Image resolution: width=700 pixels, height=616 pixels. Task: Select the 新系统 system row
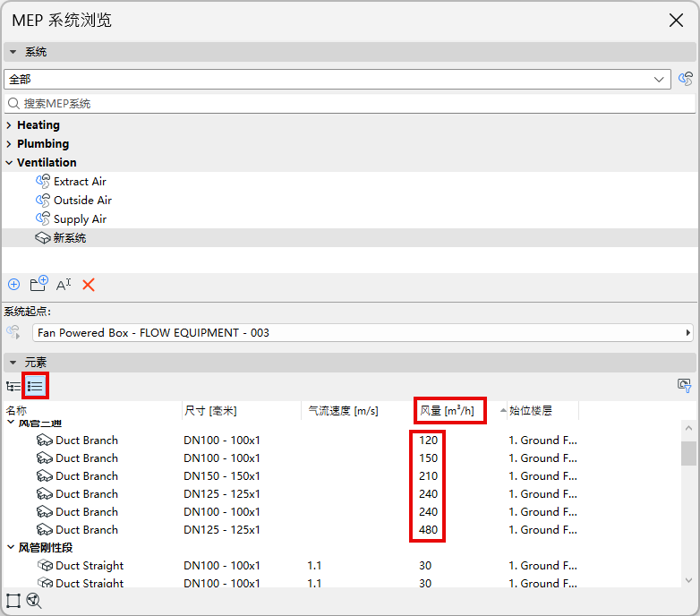[x=350, y=238]
